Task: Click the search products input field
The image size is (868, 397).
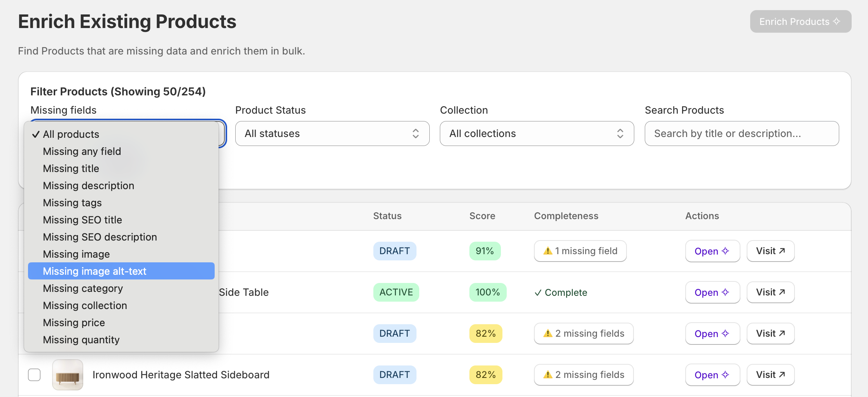Action: pyautogui.click(x=741, y=134)
